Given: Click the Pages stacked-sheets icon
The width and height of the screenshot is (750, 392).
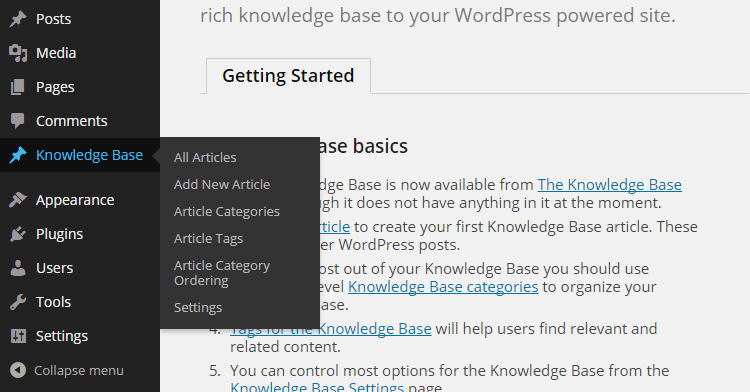Looking at the screenshot, I should point(18,87).
